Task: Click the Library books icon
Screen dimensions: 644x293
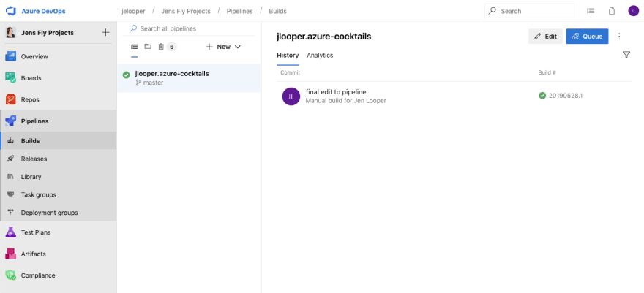Action: tap(11, 177)
